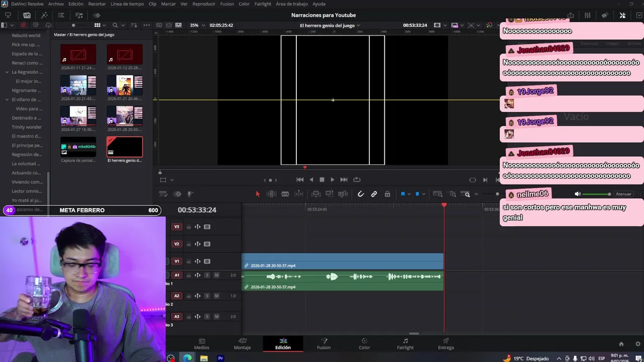Open the transform overlay dropdown arrow below viewer
644x362 pixels.
[x=172, y=180]
